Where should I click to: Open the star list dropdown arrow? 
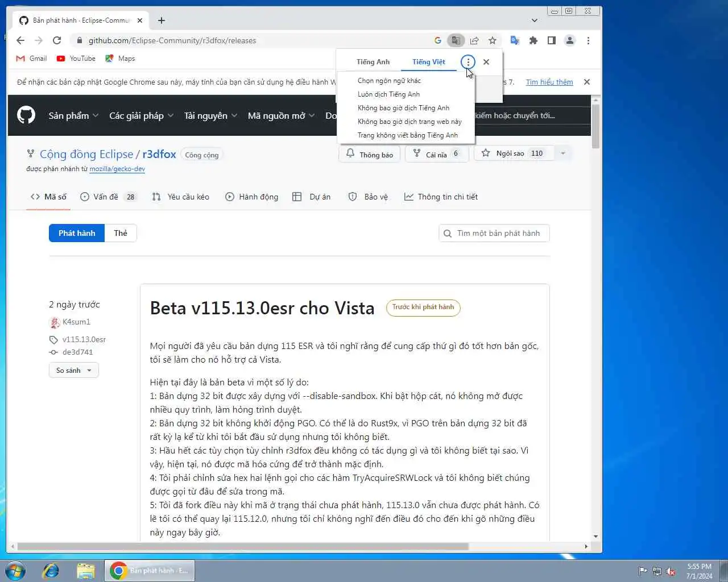[x=563, y=153]
